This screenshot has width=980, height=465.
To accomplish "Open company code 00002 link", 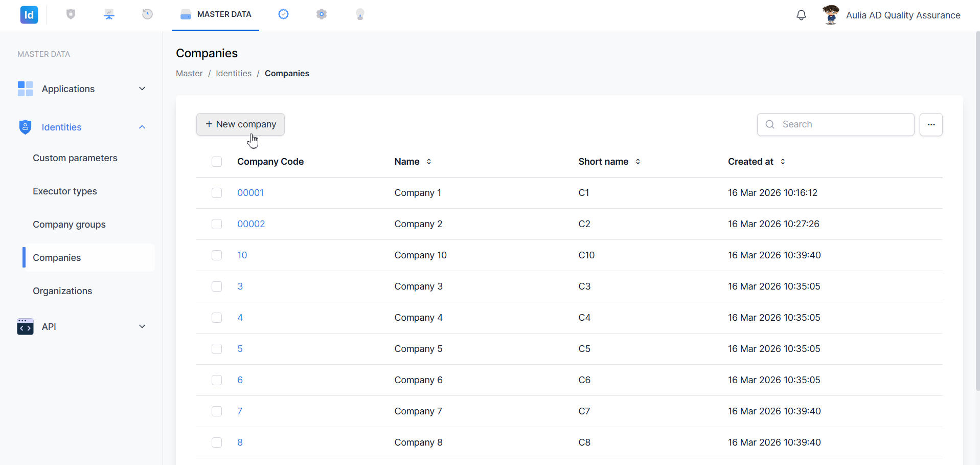I will point(251,224).
